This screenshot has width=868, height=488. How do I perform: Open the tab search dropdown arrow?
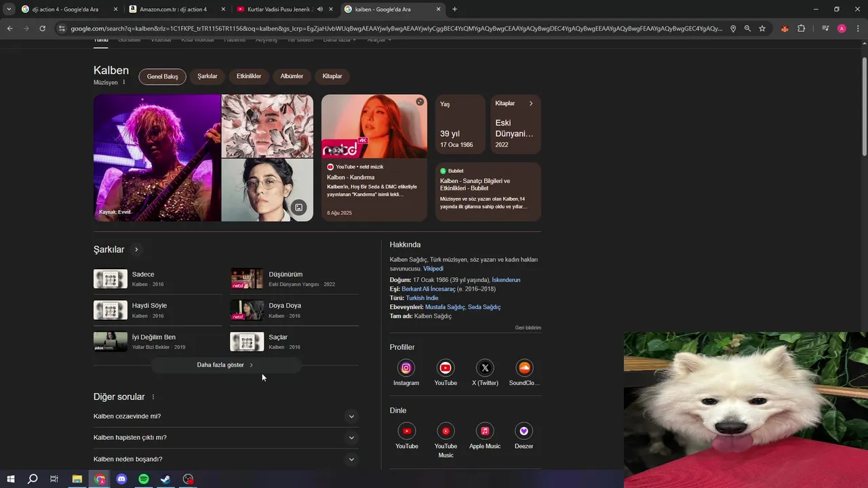click(x=9, y=9)
